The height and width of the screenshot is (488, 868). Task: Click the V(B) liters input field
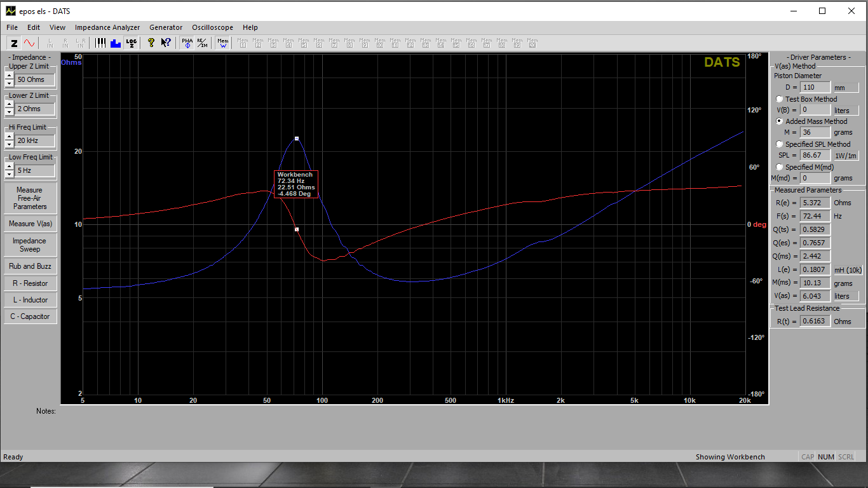[x=815, y=110]
